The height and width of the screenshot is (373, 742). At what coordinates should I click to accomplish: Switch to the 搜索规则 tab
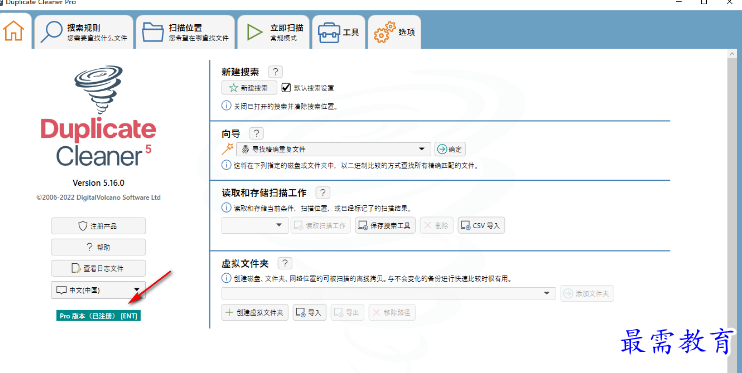(84, 32)
